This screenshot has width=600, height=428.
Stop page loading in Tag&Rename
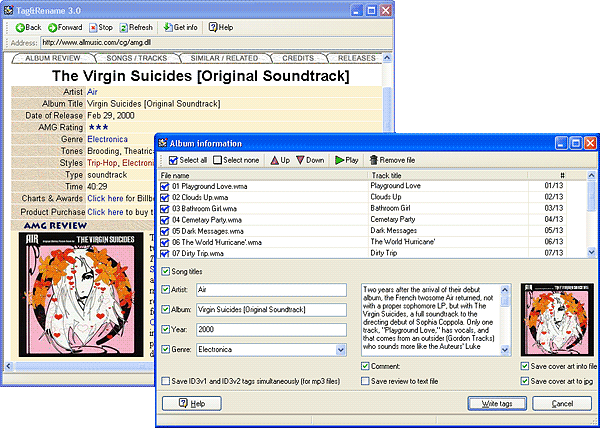point(101,28)
